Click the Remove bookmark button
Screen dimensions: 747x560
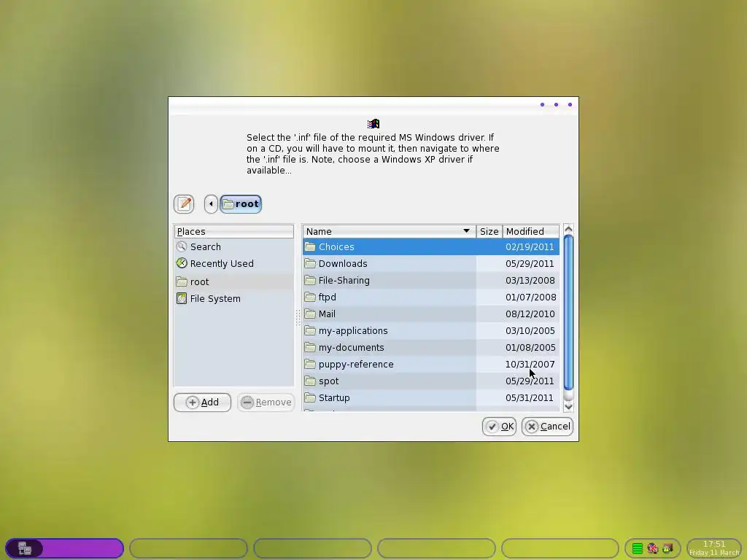tap(266, 402)
